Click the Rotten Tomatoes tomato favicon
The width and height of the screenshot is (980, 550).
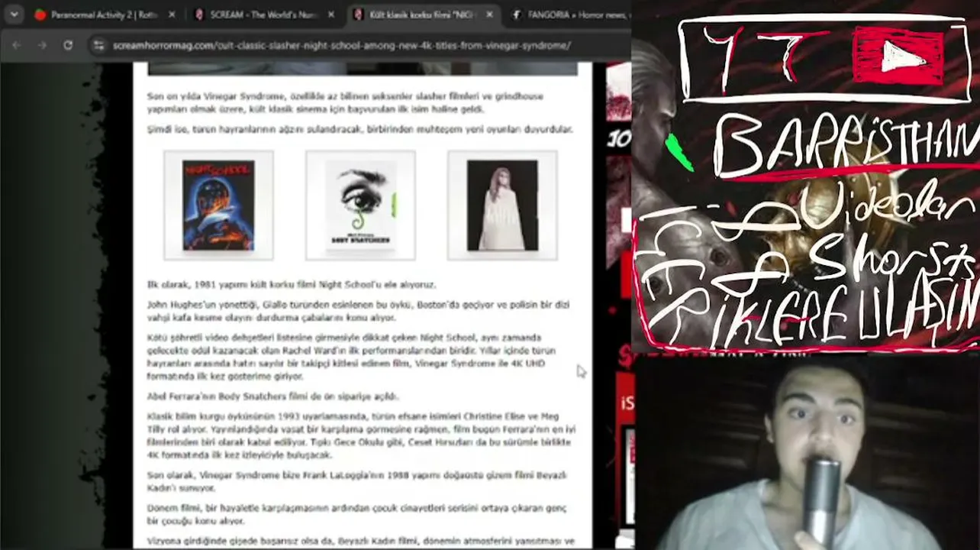click(x=40, y=15)
